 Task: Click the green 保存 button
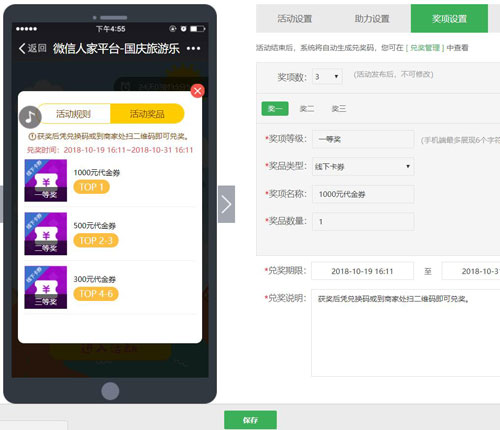click(x=250, y=420)
